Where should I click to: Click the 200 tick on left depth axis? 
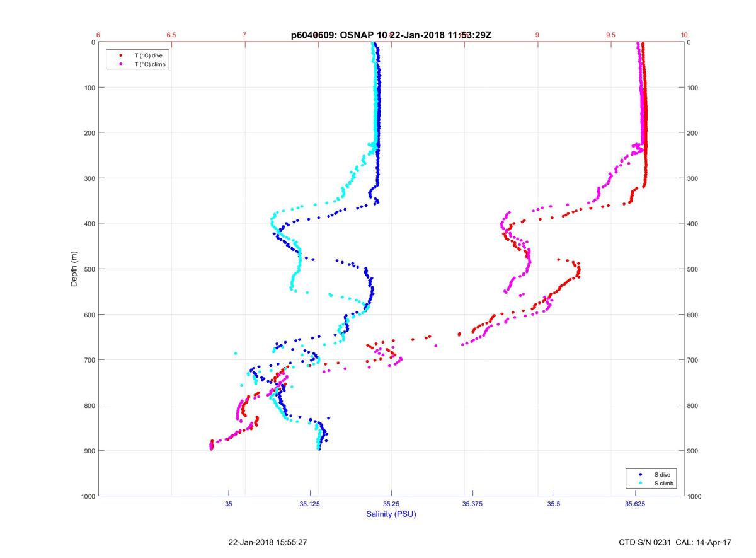pos(89,133)
